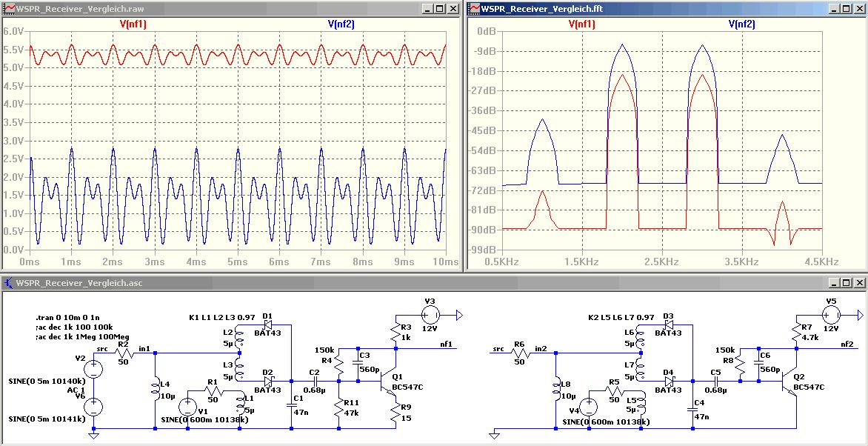868x446 pixels.
Task: Click the -45dB label on the FFT axis
Action: coord(486,131)
